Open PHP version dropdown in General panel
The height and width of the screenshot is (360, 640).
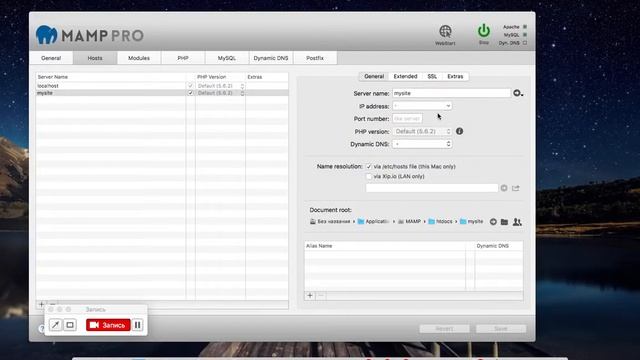pos(422,131)
